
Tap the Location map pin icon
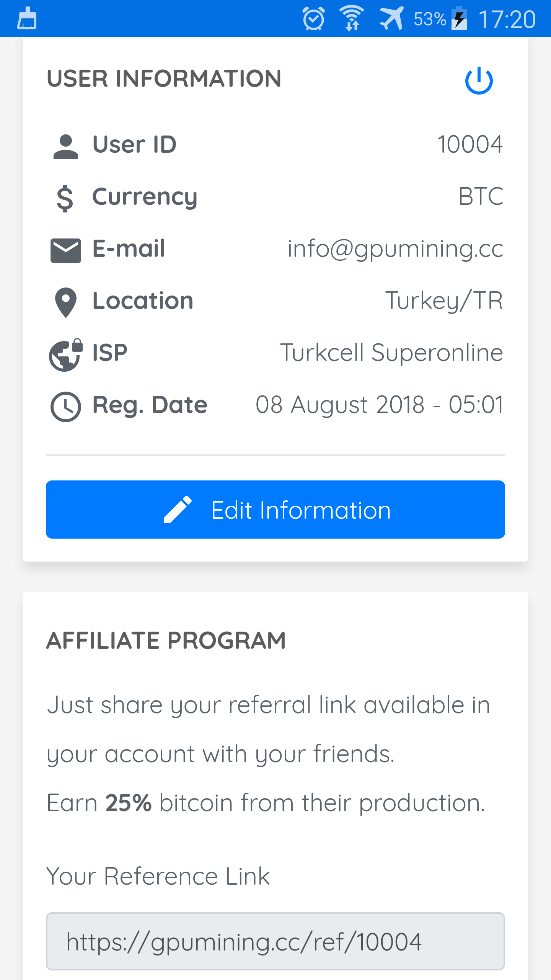[x=66, y=302]
